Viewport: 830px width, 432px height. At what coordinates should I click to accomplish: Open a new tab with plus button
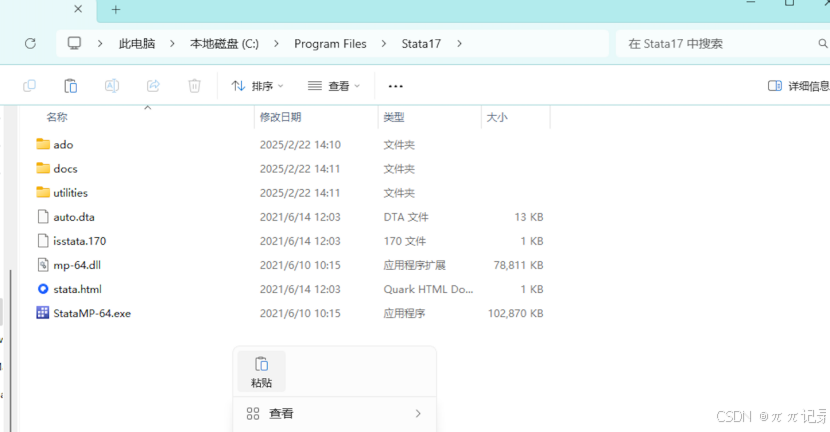[116, 10]
